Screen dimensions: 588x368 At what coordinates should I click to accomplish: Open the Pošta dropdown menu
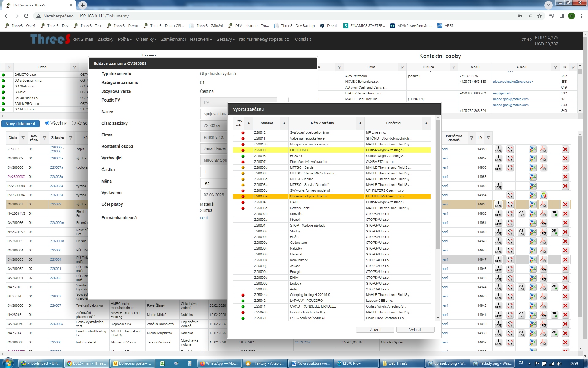click(125, 39)
